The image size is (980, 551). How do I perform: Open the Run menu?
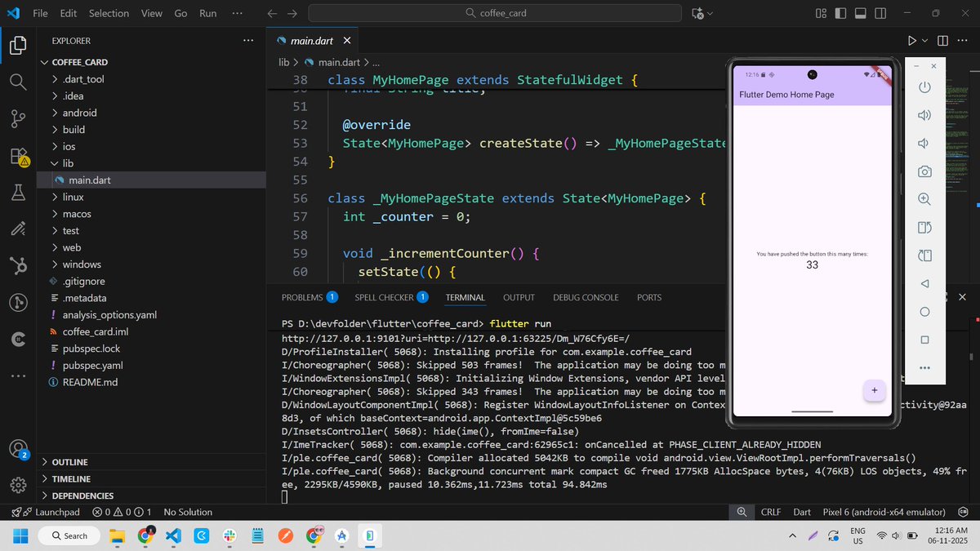coord(208,13)
